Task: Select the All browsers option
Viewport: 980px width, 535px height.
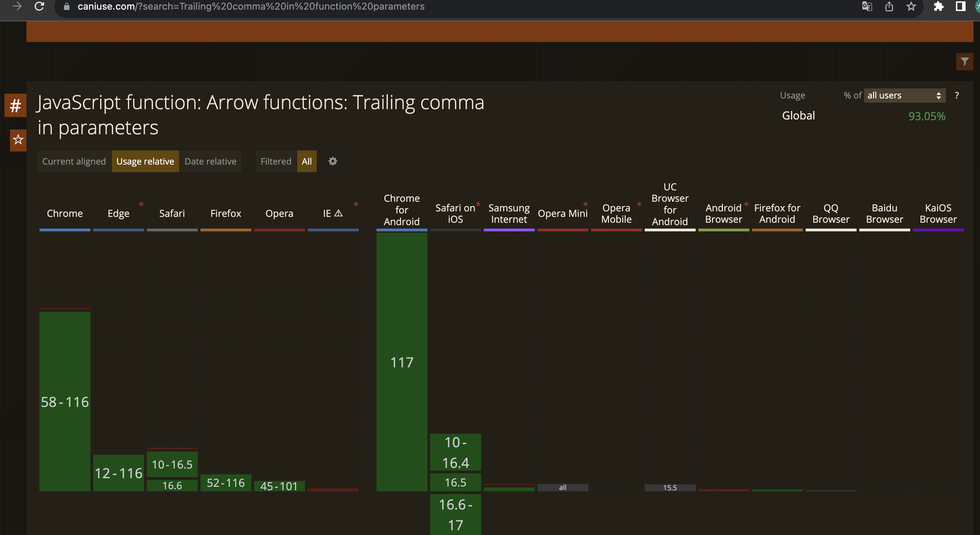Action: 307,161
